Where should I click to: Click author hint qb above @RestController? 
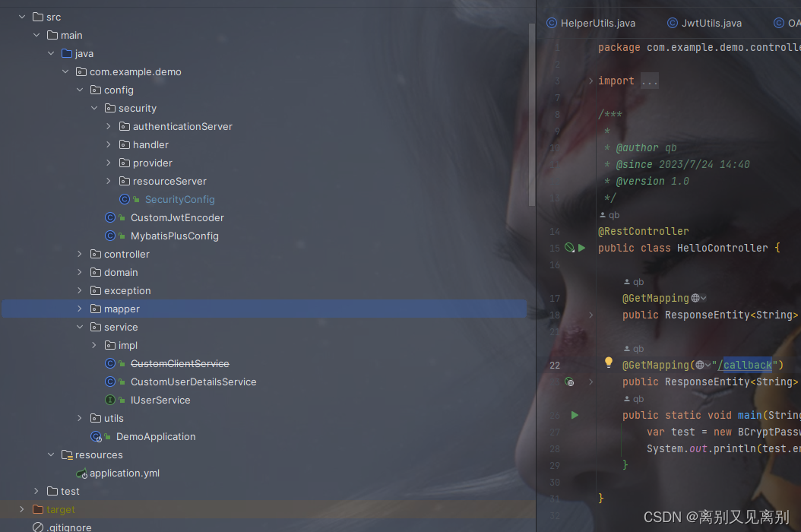click(609, 215)
